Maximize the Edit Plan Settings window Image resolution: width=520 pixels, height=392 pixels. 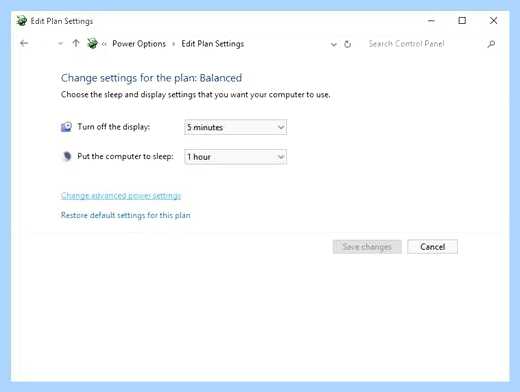click(x=462, y=21)
